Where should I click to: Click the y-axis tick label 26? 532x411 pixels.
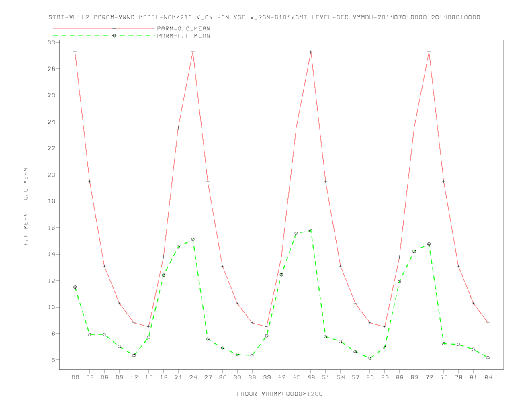(x=52, y=95)
